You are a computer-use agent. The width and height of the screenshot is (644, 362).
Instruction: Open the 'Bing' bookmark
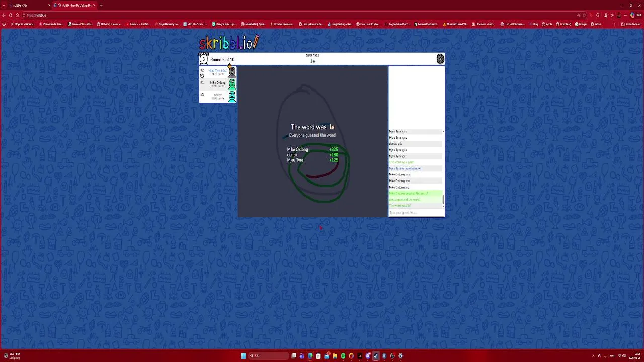(x=533, y=24)
